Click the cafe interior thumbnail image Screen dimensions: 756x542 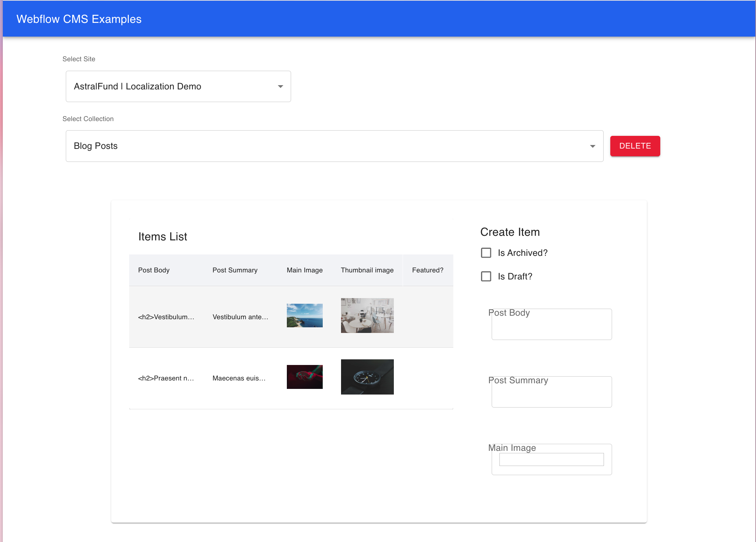click(x=367, y=315)
